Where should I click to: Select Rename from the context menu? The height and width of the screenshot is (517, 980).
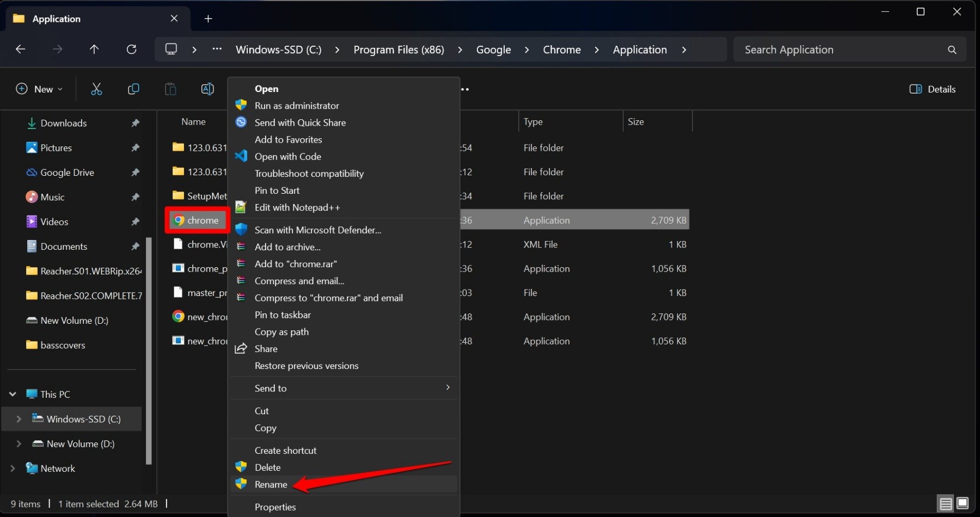coord(271,484)
